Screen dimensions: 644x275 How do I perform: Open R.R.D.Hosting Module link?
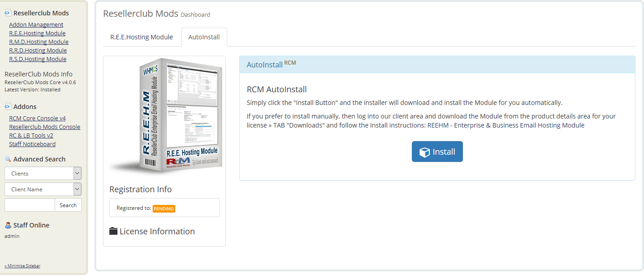point(38,50)
